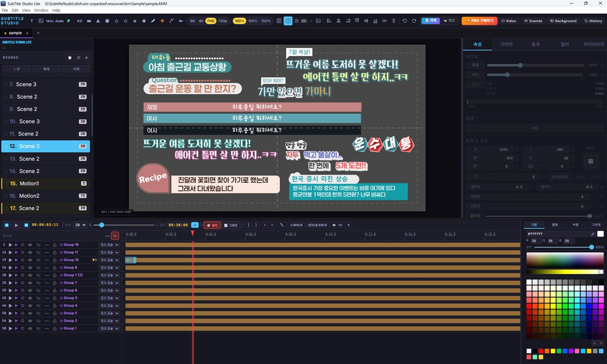Pick the white swatch beside the hex field

601,234
